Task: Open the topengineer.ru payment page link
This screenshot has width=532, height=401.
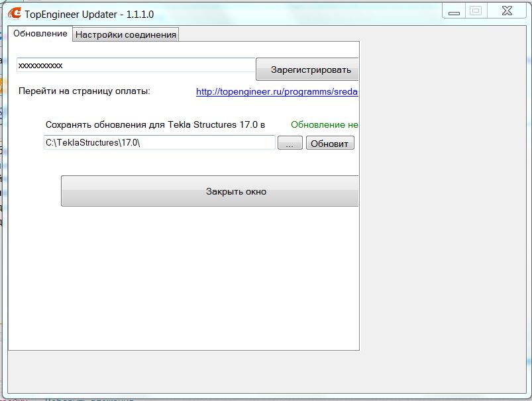Action: click(277, 91)
